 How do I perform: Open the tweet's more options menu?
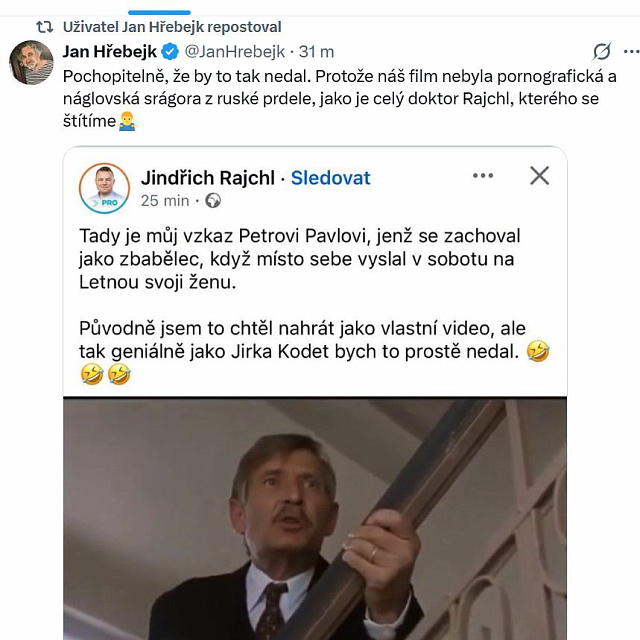(x=630, y=51)
